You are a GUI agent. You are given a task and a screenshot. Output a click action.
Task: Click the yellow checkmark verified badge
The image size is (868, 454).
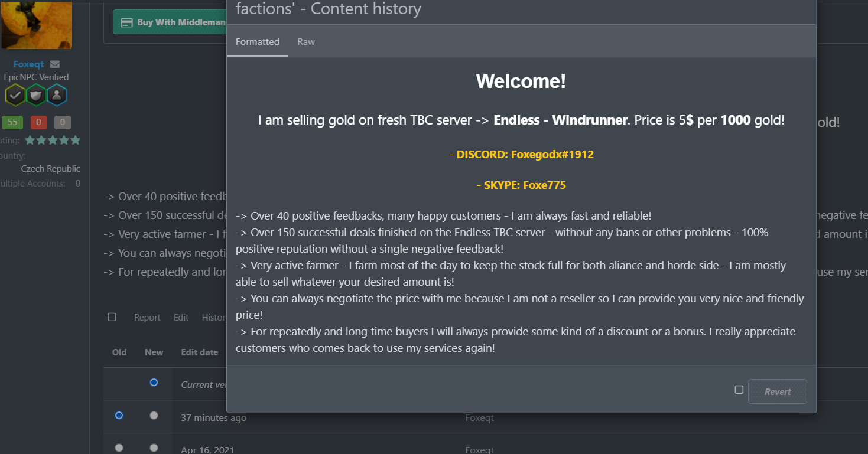coord(15,95)
